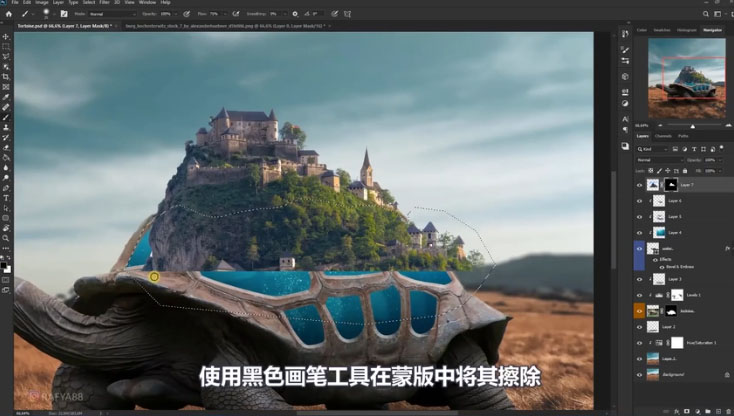Click the Navigator zoom slider
This screenshot has height=416, width=734.
692,126
